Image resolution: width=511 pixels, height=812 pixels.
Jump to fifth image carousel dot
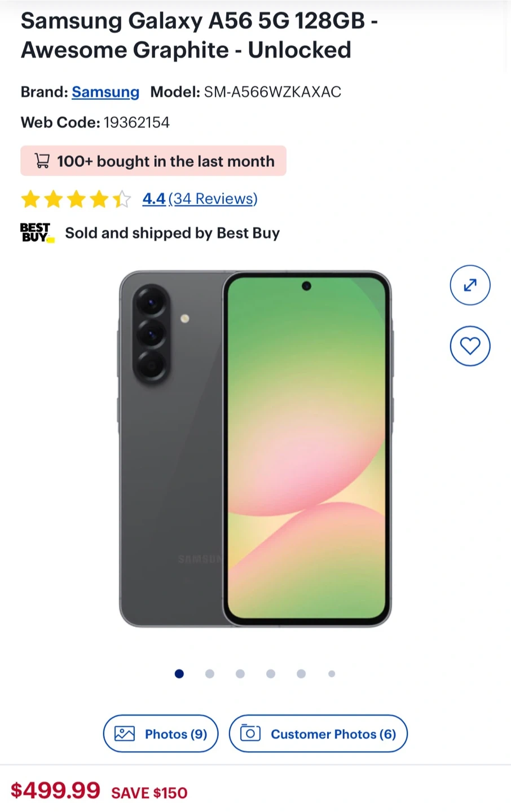point(301,673)
